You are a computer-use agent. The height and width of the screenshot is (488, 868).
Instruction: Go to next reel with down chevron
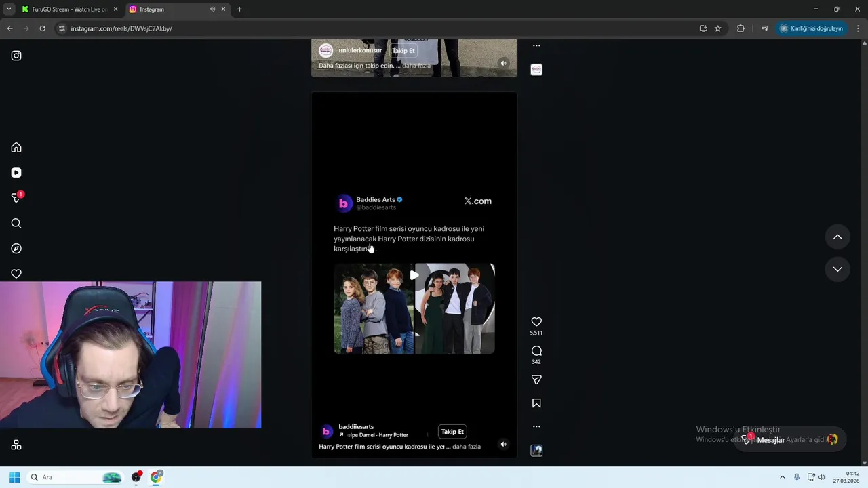[837, 269]
